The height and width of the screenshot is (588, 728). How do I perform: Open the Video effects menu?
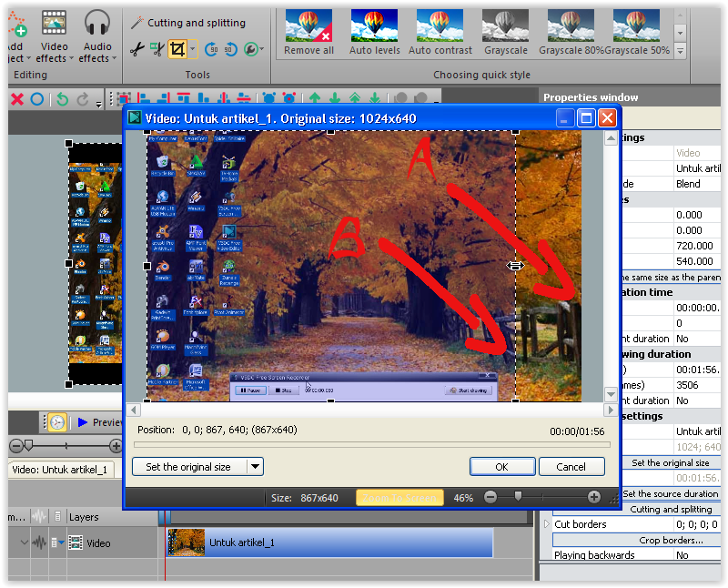55,36
